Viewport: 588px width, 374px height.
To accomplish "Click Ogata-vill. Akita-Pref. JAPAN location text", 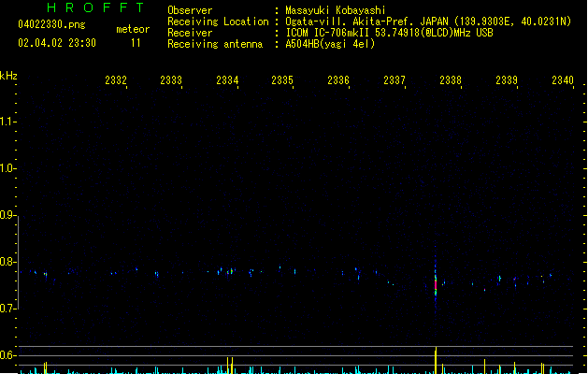I will pos(428,22).
